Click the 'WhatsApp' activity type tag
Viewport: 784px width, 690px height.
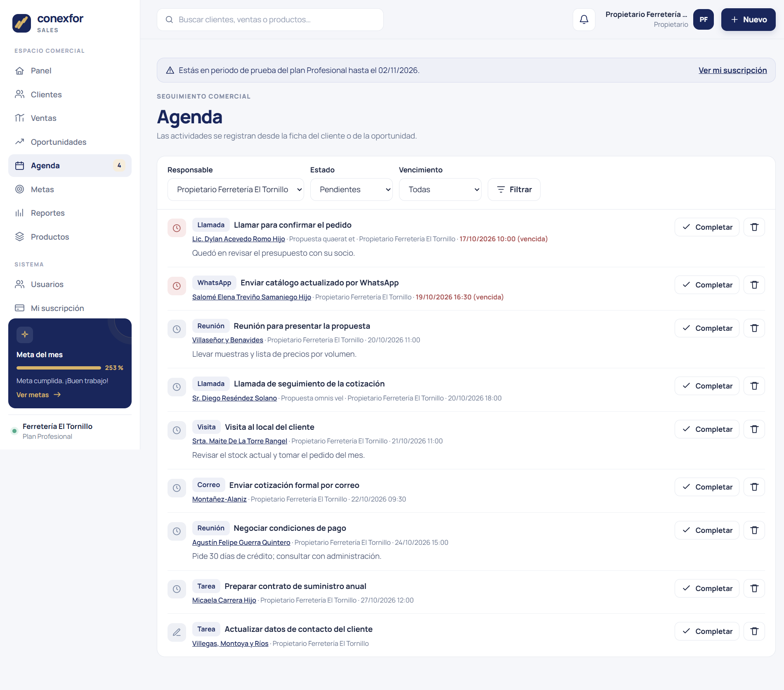click(214, 283)
